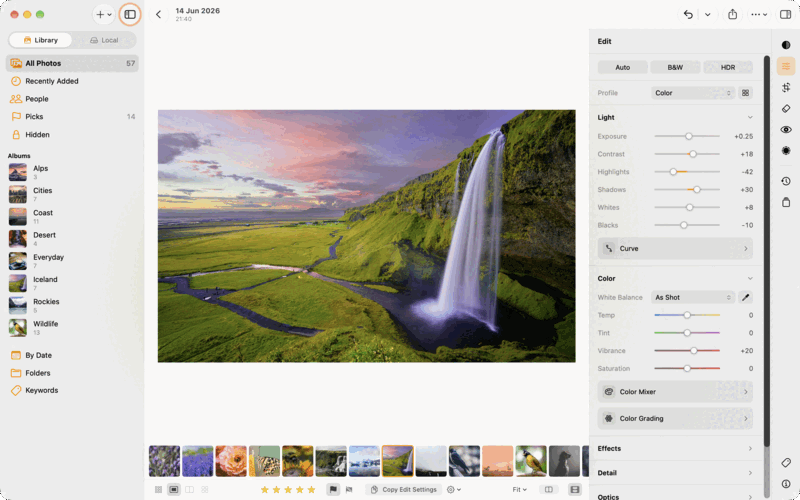Set rating with the fifth star

(x=311, y=490)
